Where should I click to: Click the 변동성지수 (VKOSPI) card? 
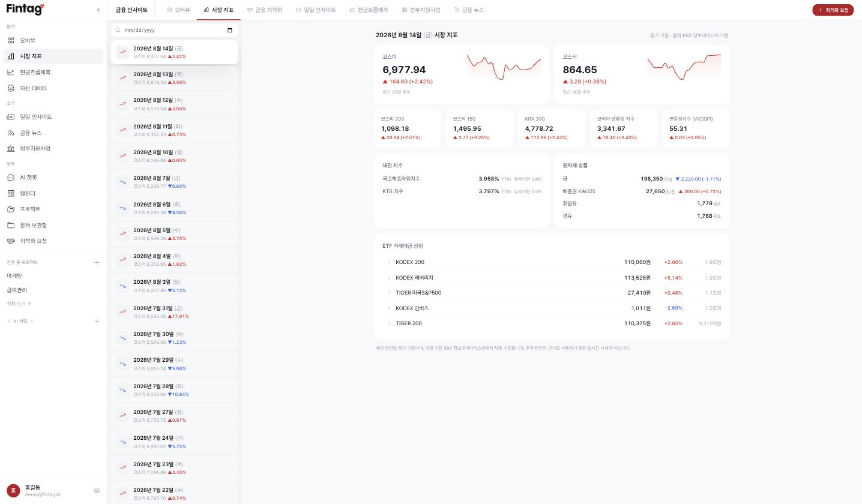pyautogui.click(x=696, y=128)
